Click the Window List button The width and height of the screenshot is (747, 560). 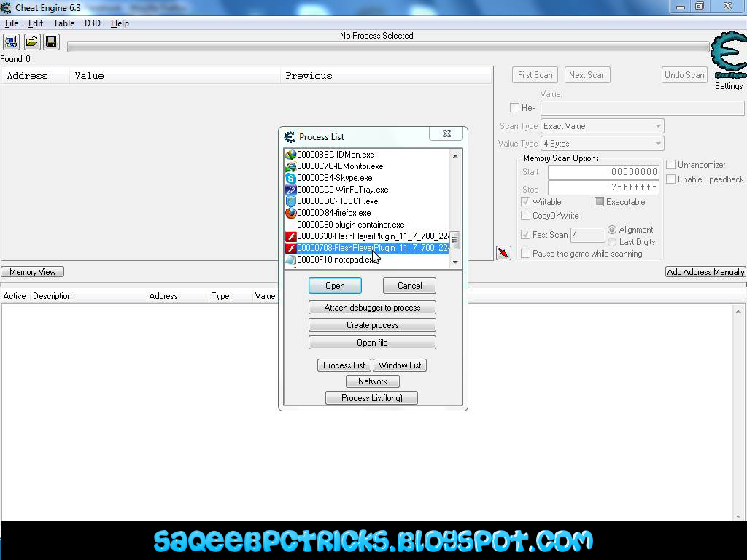pyautogui.click(x=400, y=365)
